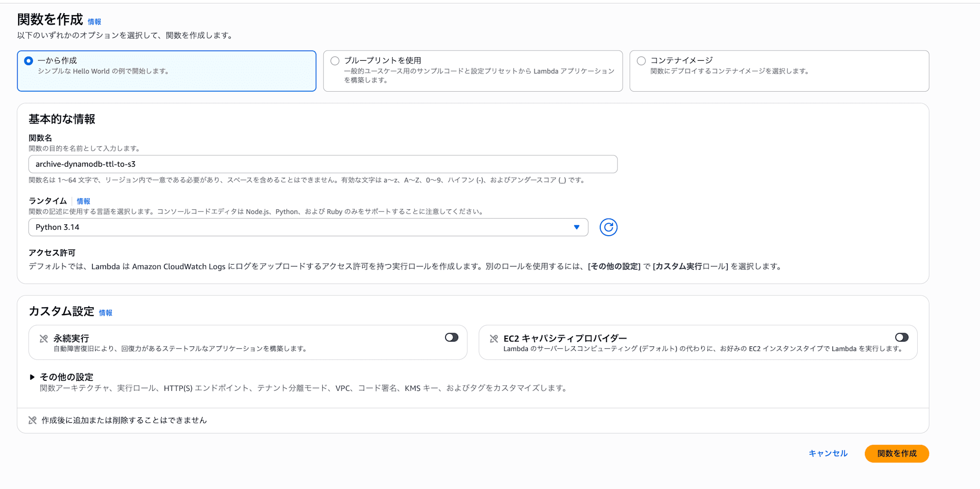This screenshot has height=489, width=980.
Task: Open the 情報 link beside ランタイム
Action: point(83,201)
